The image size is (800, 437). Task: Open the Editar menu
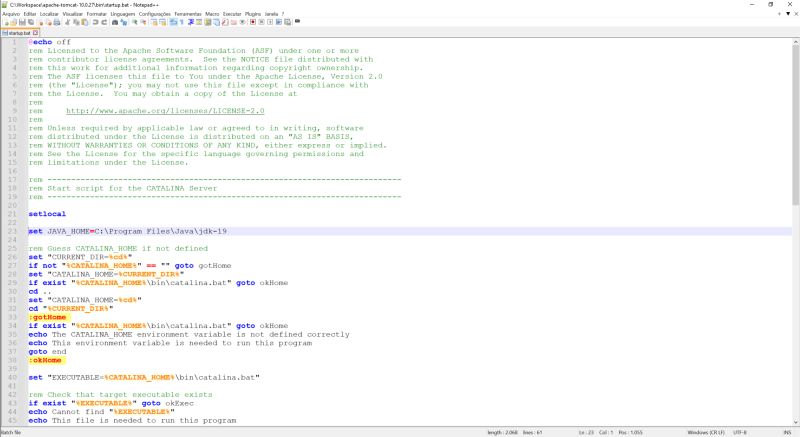[30, 14]
